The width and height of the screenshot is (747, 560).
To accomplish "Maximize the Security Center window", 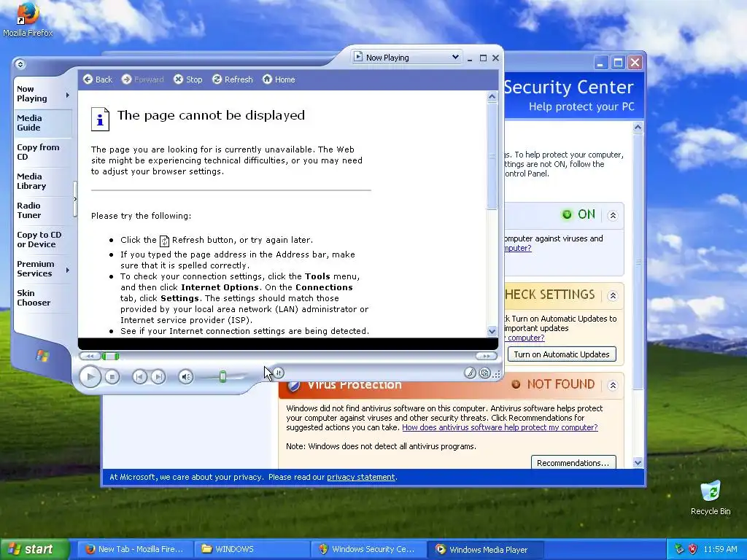I will (618, 63).
